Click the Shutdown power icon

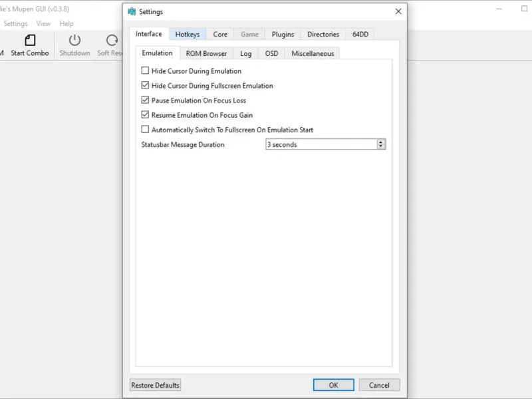tap(74, 41)
